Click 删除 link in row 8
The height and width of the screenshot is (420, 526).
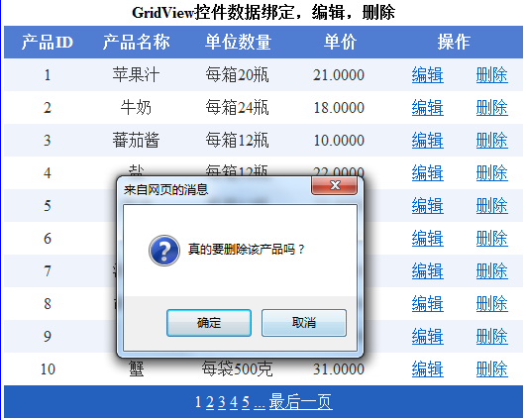[491, 303]
